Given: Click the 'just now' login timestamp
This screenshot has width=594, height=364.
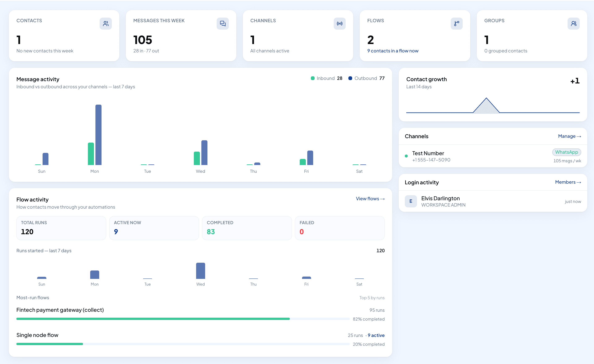Looking at the screenshot, I should point(573,201).
